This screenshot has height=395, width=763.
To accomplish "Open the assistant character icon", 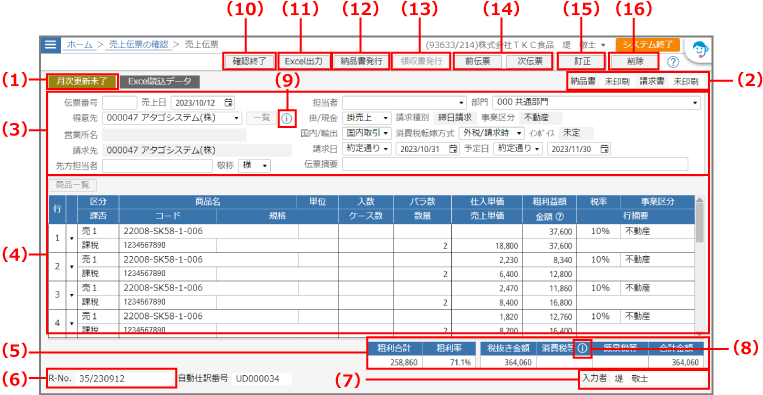I will (699, 49).
